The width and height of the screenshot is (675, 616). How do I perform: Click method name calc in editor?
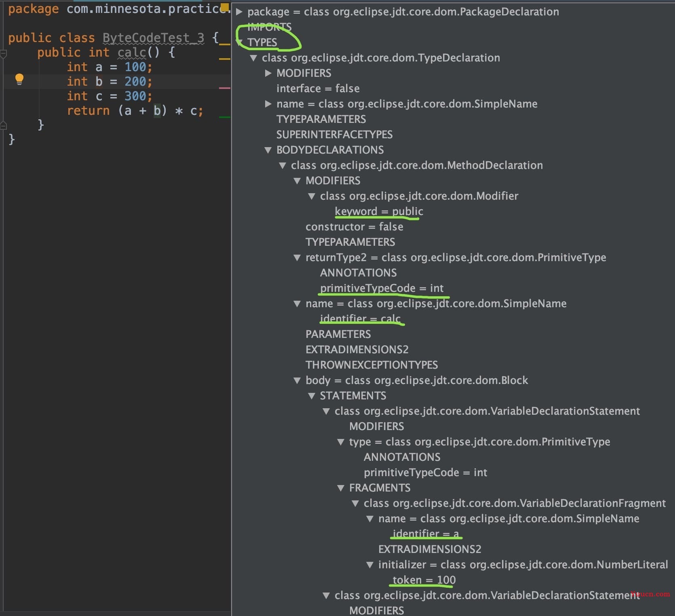132,53
